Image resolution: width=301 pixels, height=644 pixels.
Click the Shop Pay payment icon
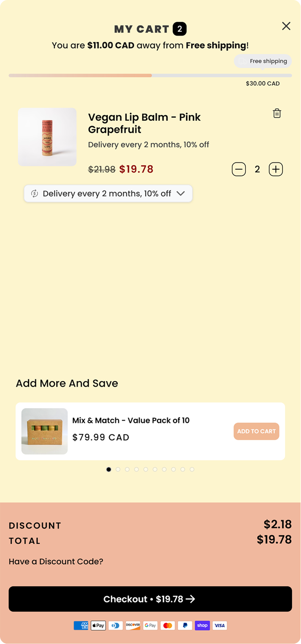pos(202,625)
